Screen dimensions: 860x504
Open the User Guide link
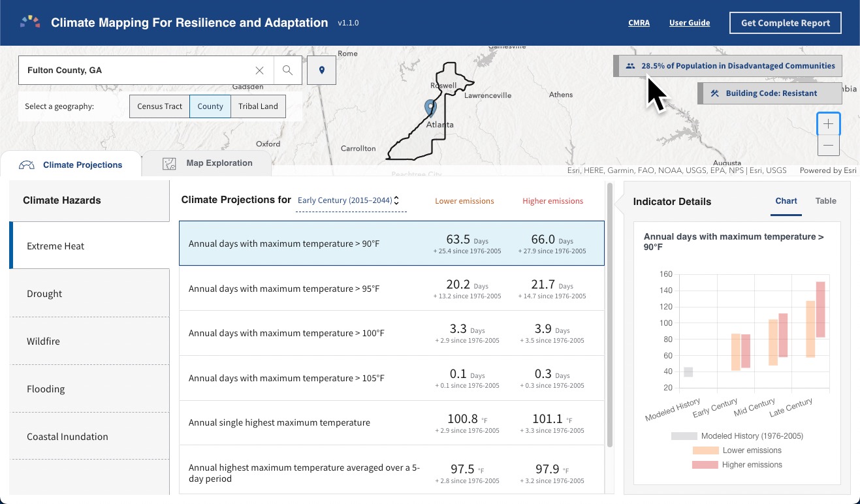tap(690, 22)
